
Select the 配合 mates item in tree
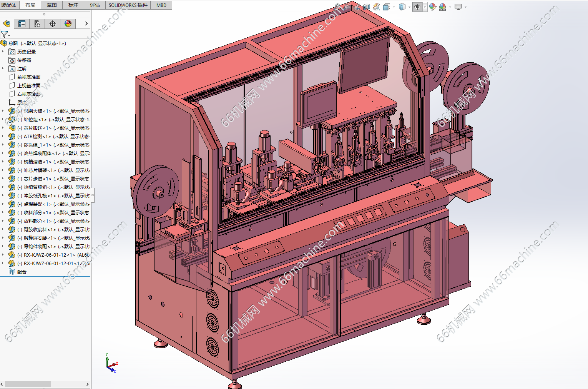click(22, 272)
